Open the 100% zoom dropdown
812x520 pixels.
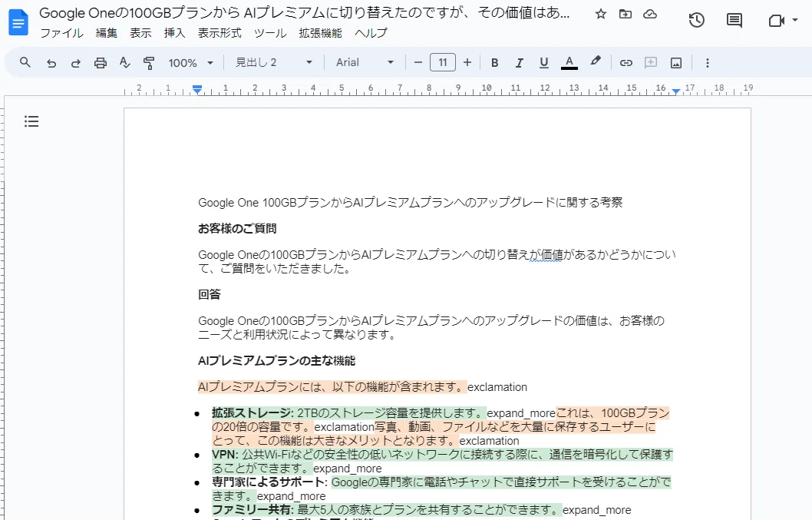point(190,63)
